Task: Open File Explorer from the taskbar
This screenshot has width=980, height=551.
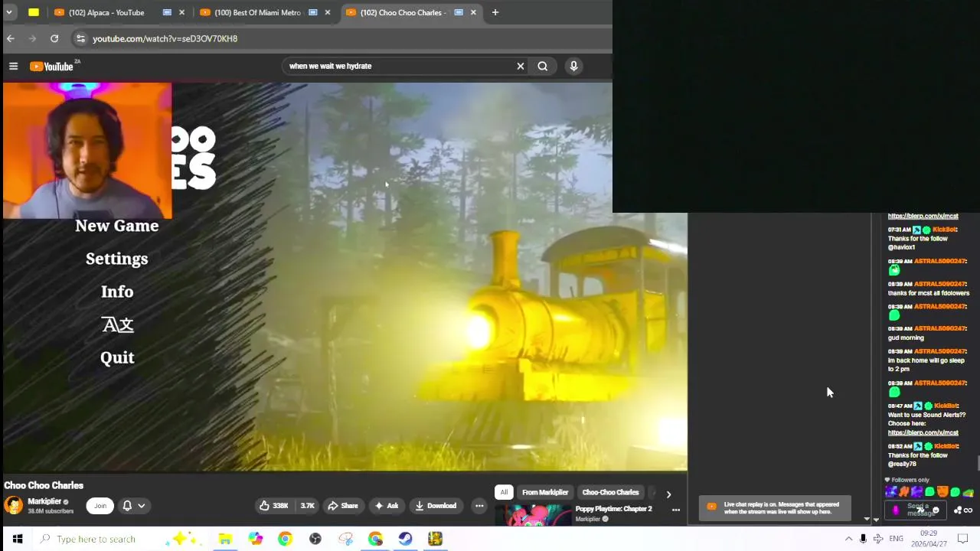Action: tap(225, 539)
